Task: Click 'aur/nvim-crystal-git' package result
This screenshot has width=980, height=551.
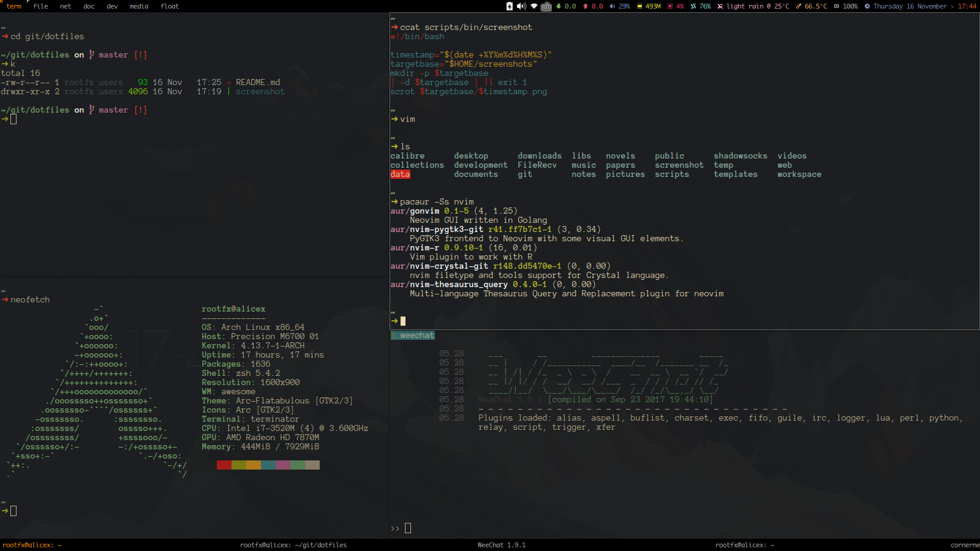Action: point(439,266)
